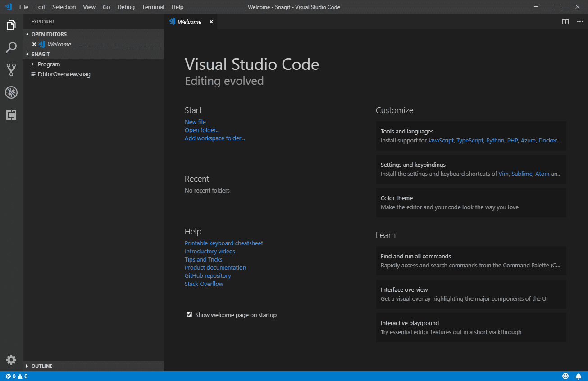The width and height of the screenshot is (588, 381).
Task: Open the Search view in the activity bar
Action: point(11,47)
